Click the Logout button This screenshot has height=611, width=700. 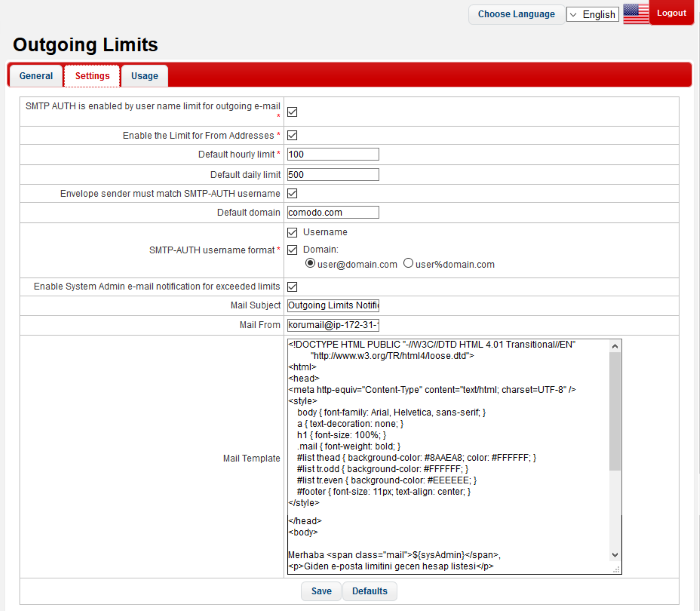671,13
